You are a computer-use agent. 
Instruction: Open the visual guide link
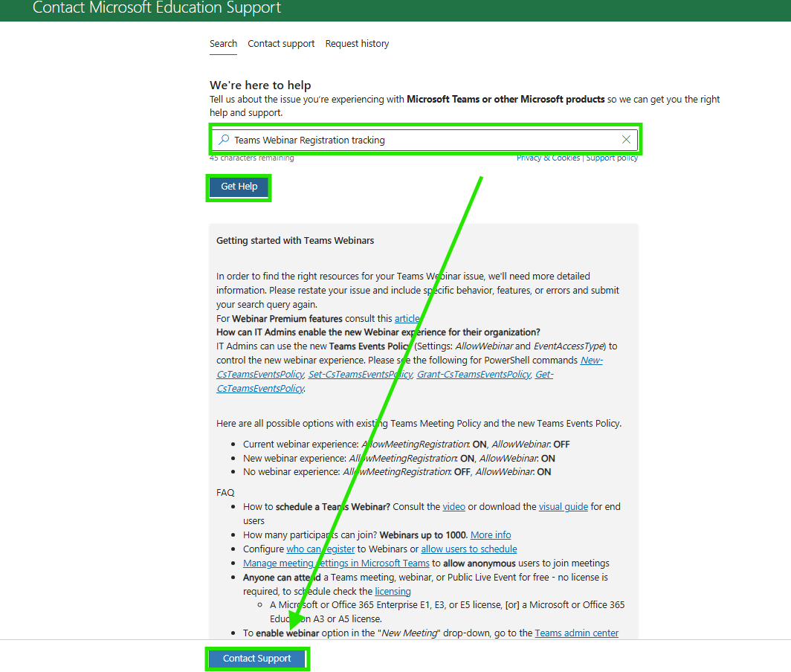pos(564,506)
